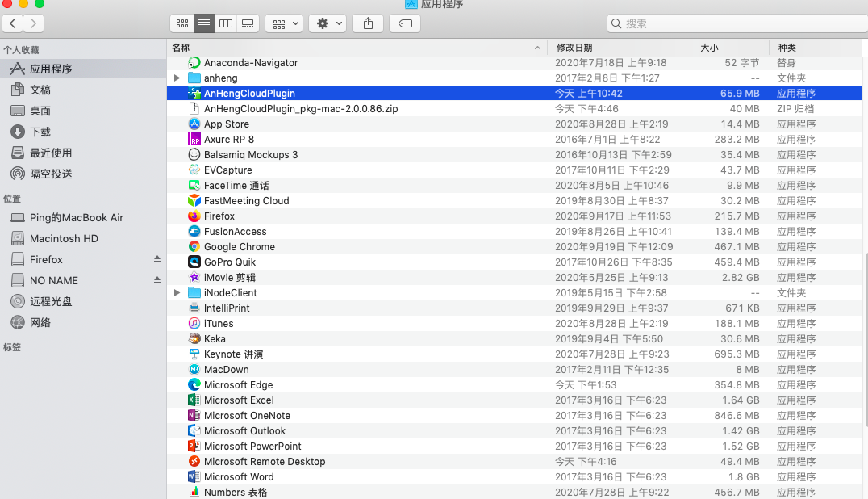868x499 pixels.
Task: Select Ping的MacBook Air location
Action: pos(83,218)
